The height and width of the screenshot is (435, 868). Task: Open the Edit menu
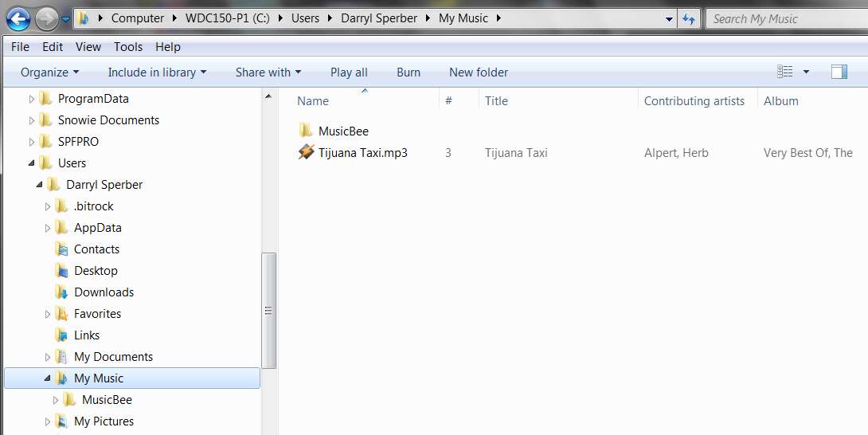coord(53,47)
